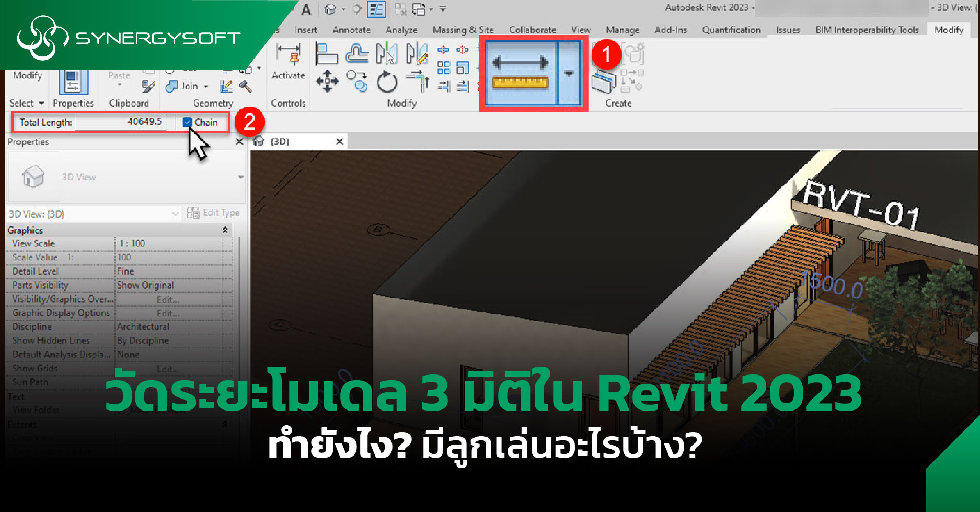
Task: Click the Properties palette ribbon button
Action: pyautogui.click(x=73, y=84)
